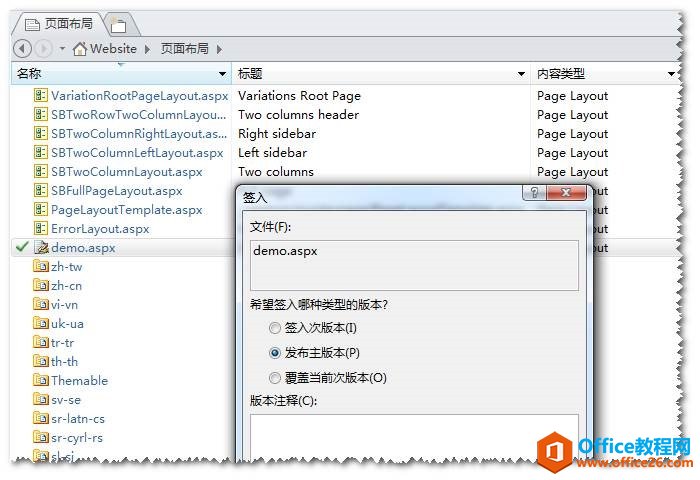Click the SBFullPageLayout.aspx file icon
The image size is (700, 480).
41,190
